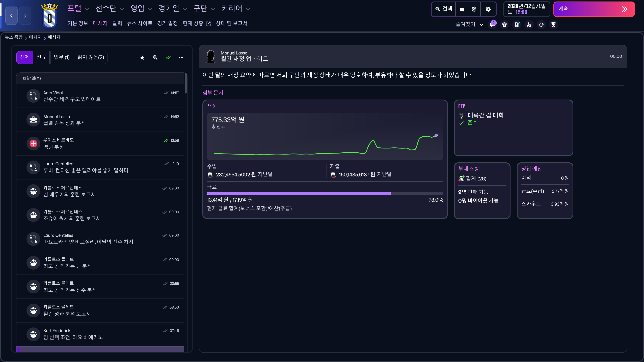Click the bookmark icon in top toolbar
Image resolution: width=644 pixels, height=362 pixels.
[x=462, y=9]
